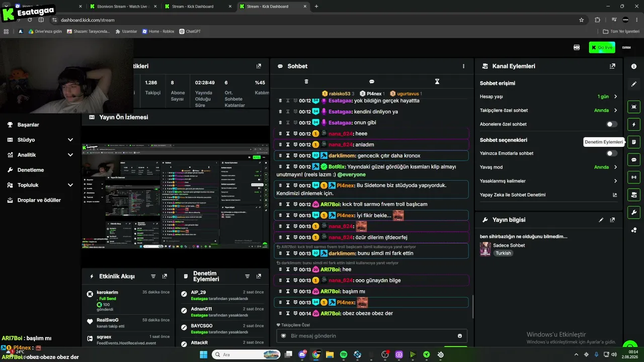644x362 pixels.
Task: Open the Sohbet three-dot options menu
Action: tap(463, 66)
